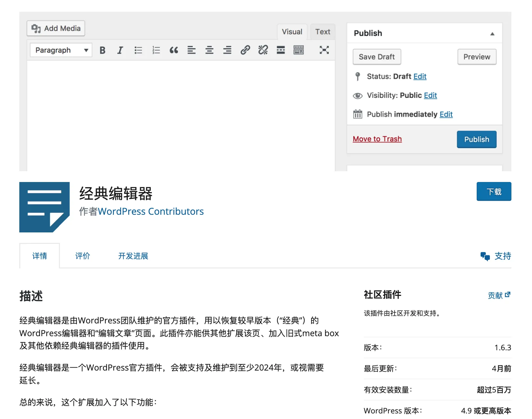
Task: Open the Paragraph format dropdown
Action: coord(61,50)
